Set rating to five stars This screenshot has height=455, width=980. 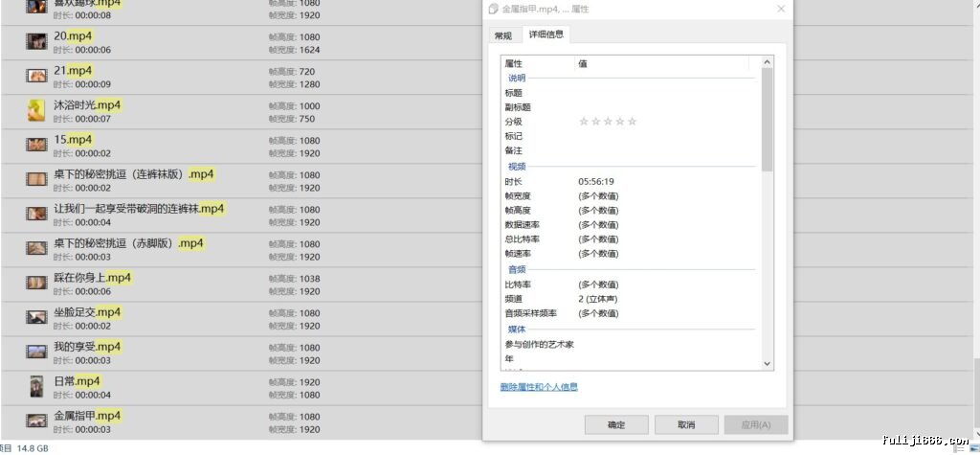pyautogui.click(x=632, y=122)
